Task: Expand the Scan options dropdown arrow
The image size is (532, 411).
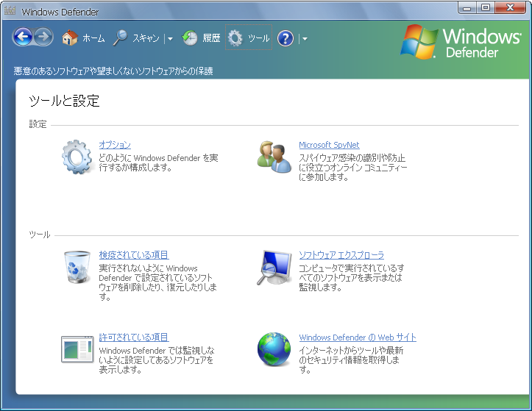Action: pos(170,39)
